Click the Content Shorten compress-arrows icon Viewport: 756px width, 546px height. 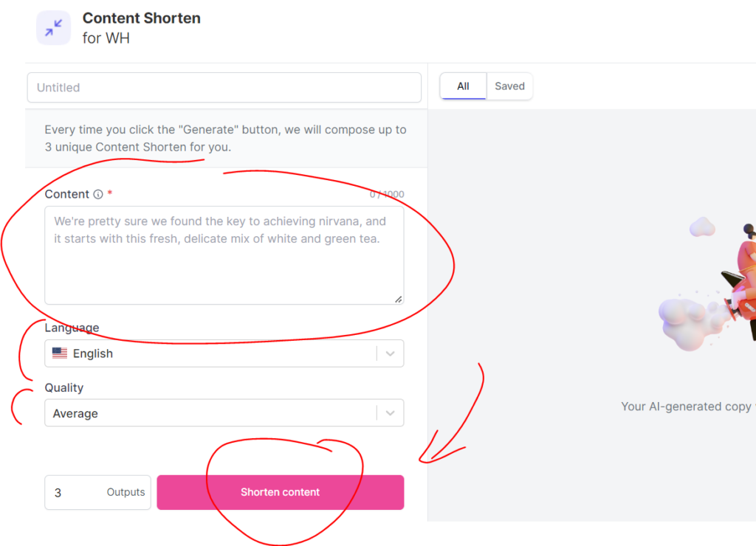tap(53, 28)
